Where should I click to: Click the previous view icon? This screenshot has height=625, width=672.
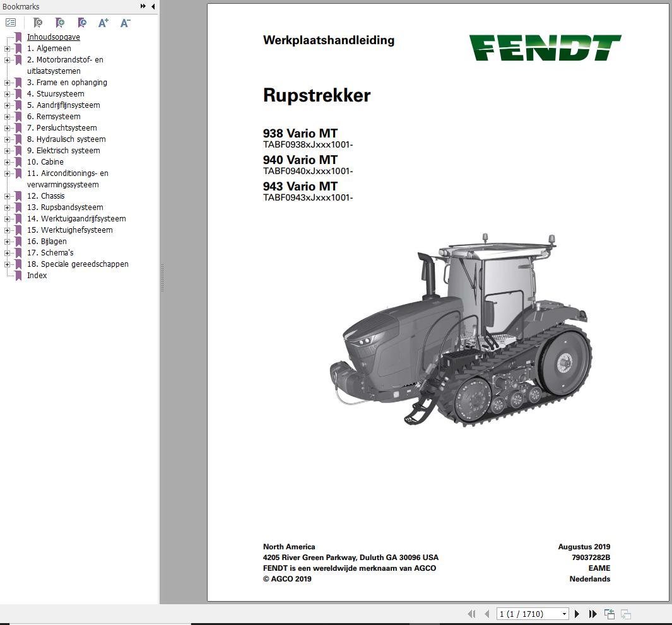click(610, 614)
